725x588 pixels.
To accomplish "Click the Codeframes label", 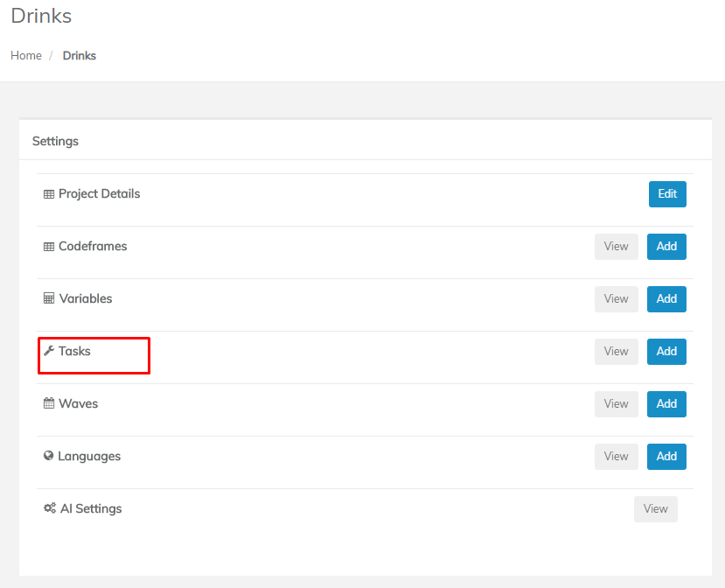I will click(x=93, y=246).
